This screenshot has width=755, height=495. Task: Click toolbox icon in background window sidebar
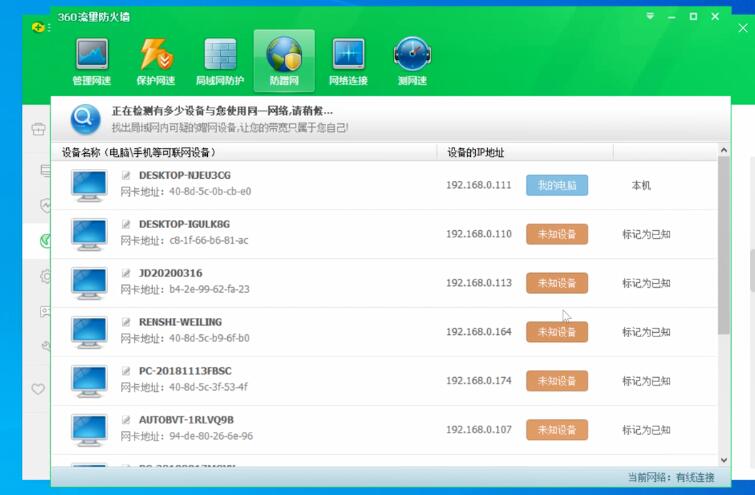(x=39, y=129)
